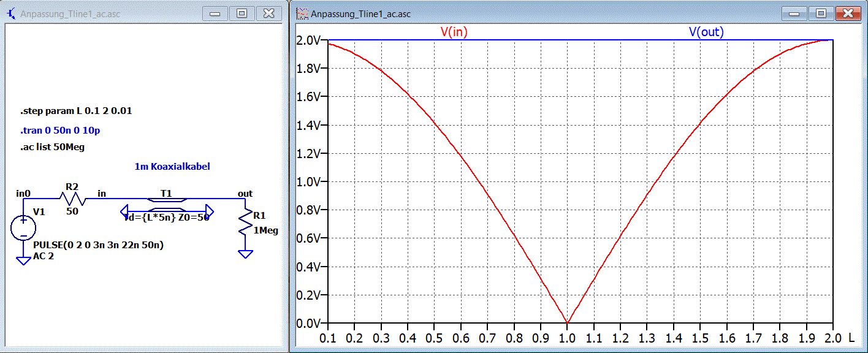Click the 1m Koaxialkabel comment text

pos(172,166)
